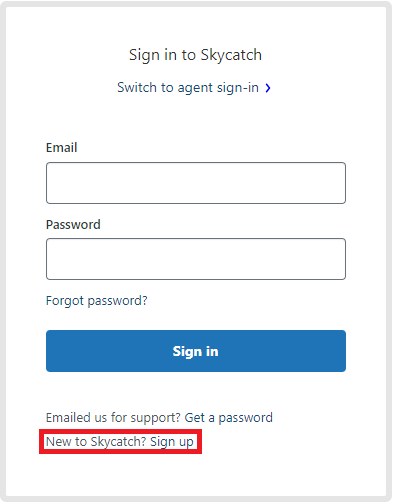Open the Sign up link
Screen dimensions: 394x503
pos(172,442)
